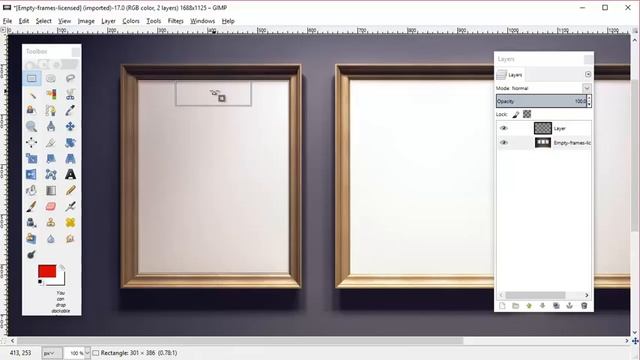Duplicate the layer button
The image size is (640, 360).
tap(556, 306)
